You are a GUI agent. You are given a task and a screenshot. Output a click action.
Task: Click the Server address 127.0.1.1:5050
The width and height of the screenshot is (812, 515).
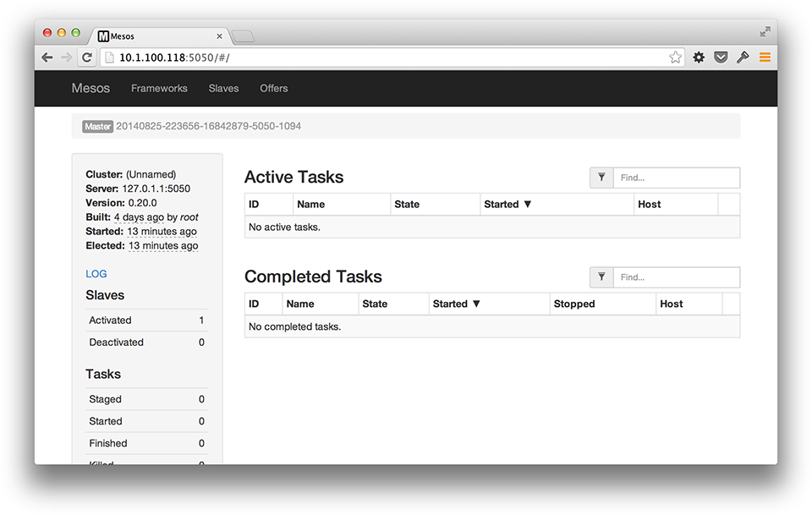[156, 189]
